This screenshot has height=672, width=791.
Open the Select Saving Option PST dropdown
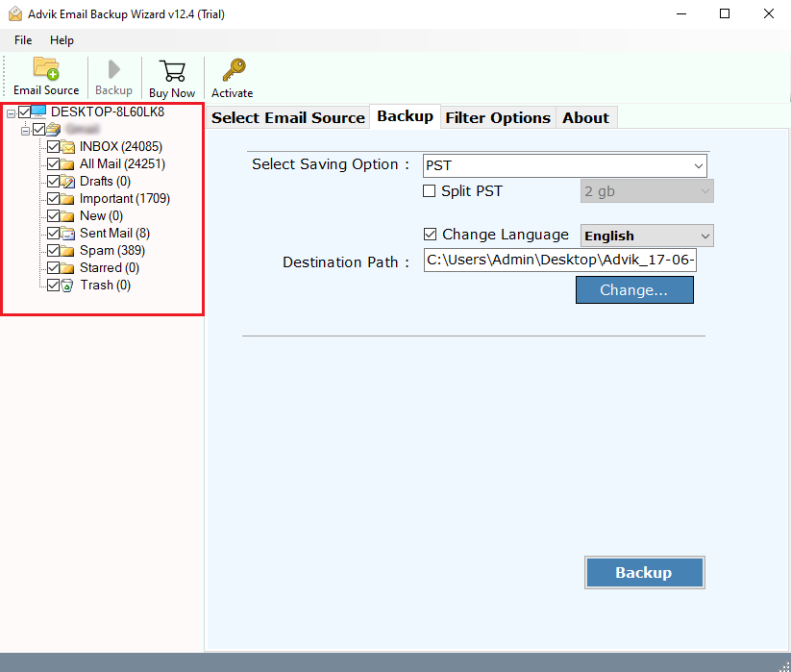pos(564,165)
